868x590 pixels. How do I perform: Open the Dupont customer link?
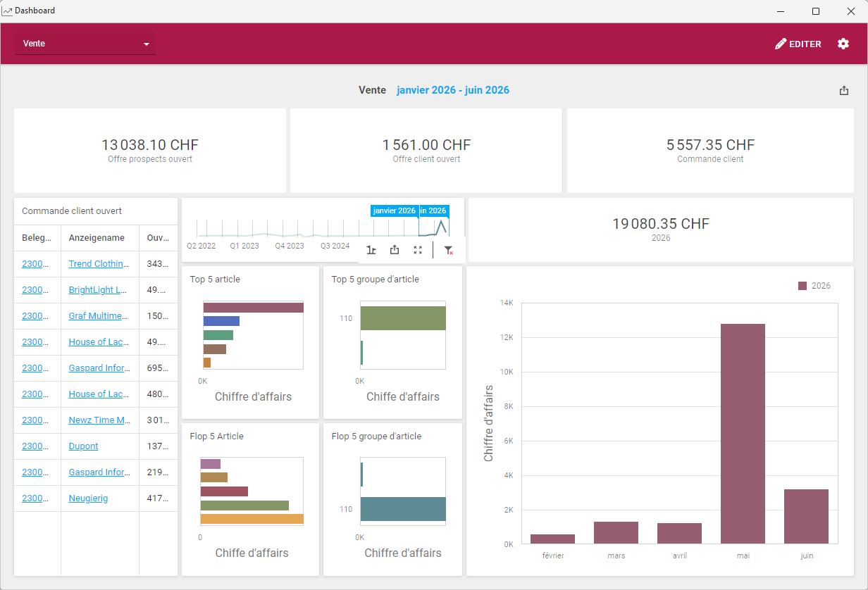point(83,446)
